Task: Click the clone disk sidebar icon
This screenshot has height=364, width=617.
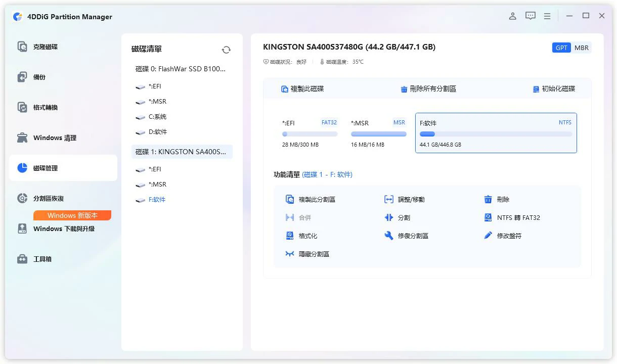Action: (22, 47)
